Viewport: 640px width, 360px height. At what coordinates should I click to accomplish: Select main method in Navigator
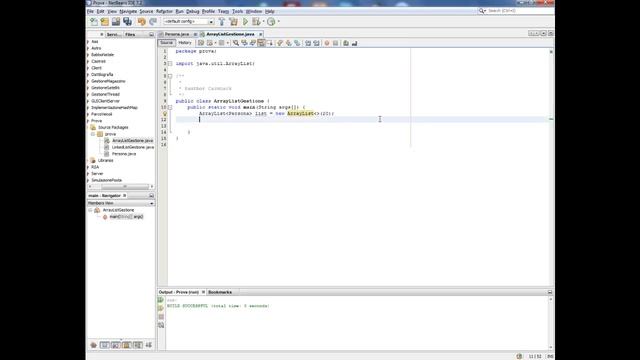point(126,217)
